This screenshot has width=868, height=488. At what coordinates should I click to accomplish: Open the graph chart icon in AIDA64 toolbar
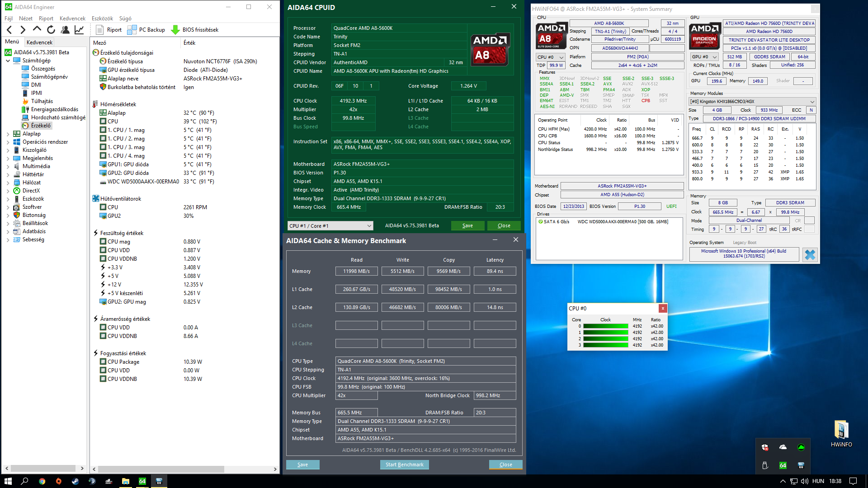79,30
